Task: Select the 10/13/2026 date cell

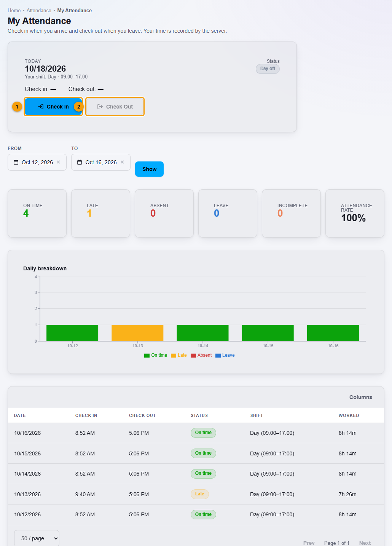Action: pyautogui.click(x=27, y=494)
